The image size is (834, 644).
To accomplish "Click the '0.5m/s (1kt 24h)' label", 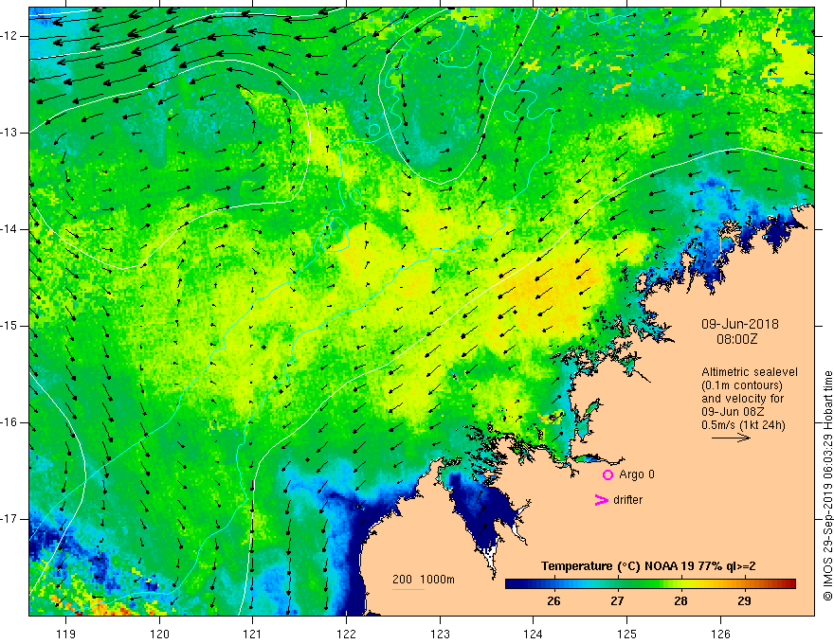I will [x=743, y=425].
